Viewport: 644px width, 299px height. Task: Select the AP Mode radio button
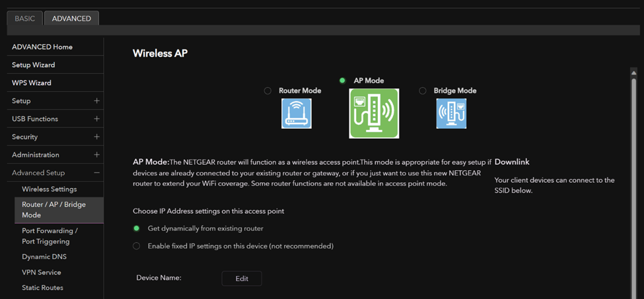tap(342, 81)
